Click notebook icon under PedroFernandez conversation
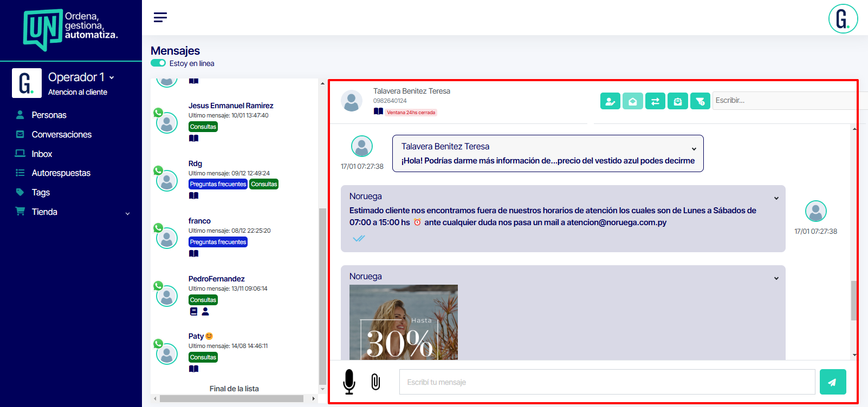 193,311
